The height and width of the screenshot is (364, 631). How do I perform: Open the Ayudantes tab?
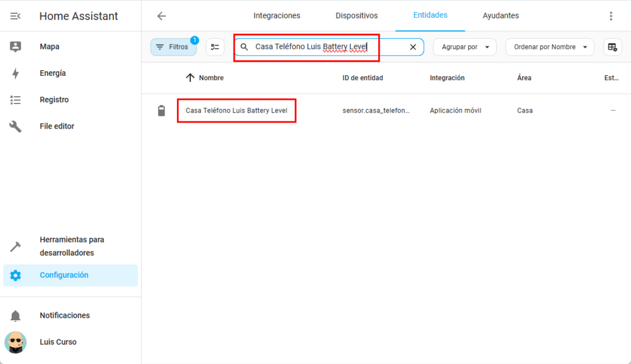(x=500, y=15)
